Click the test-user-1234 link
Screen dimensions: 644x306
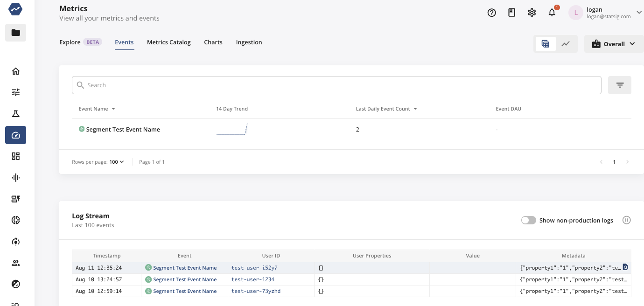[253, 279]
